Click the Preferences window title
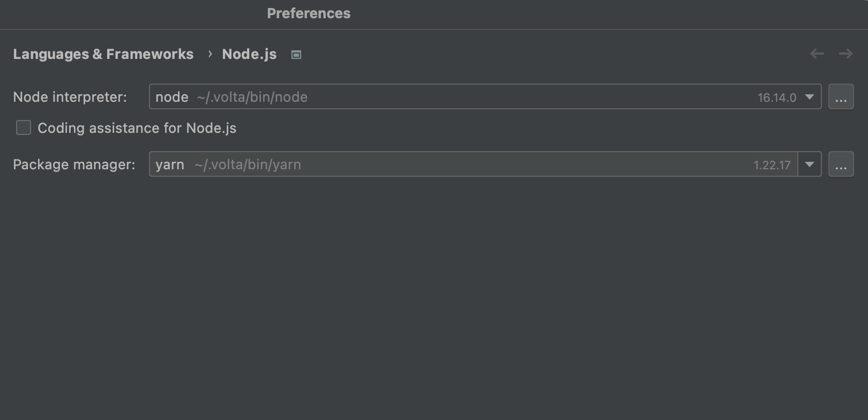Viewport: 868px width, 420px height. [x=309, y=13]
